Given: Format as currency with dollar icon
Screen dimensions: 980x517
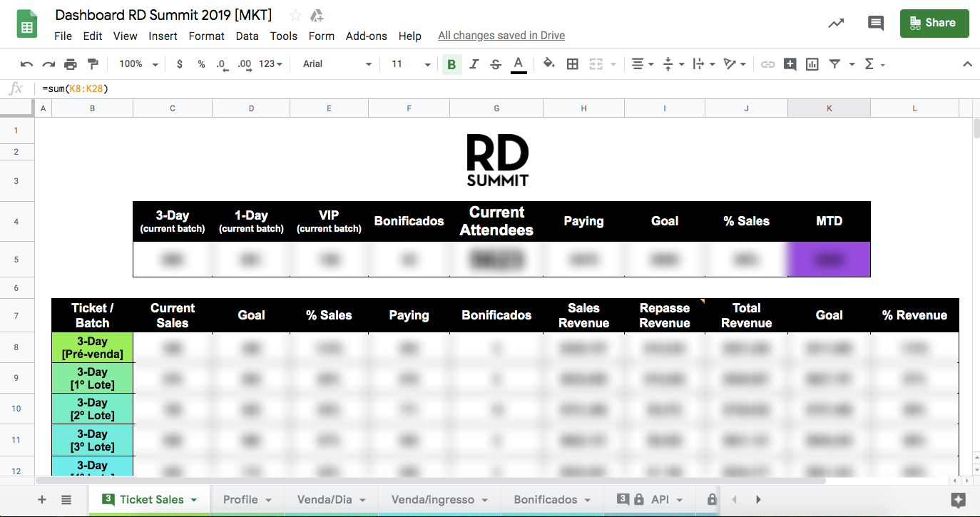Looking at the screenshot, I should 179,64.
